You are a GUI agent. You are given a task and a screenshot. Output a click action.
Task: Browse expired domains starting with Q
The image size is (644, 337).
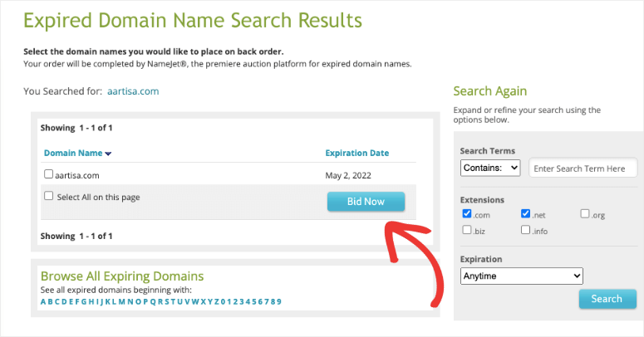[153, 301]
